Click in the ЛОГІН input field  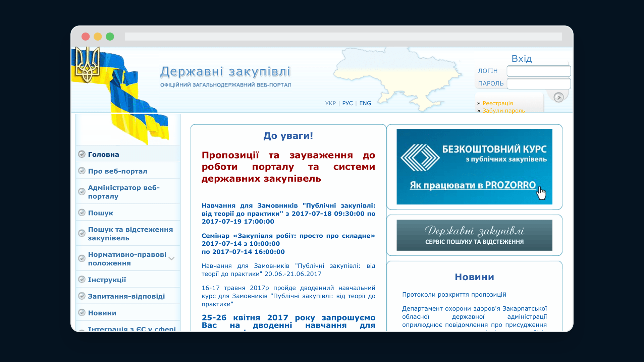point(538,71)
